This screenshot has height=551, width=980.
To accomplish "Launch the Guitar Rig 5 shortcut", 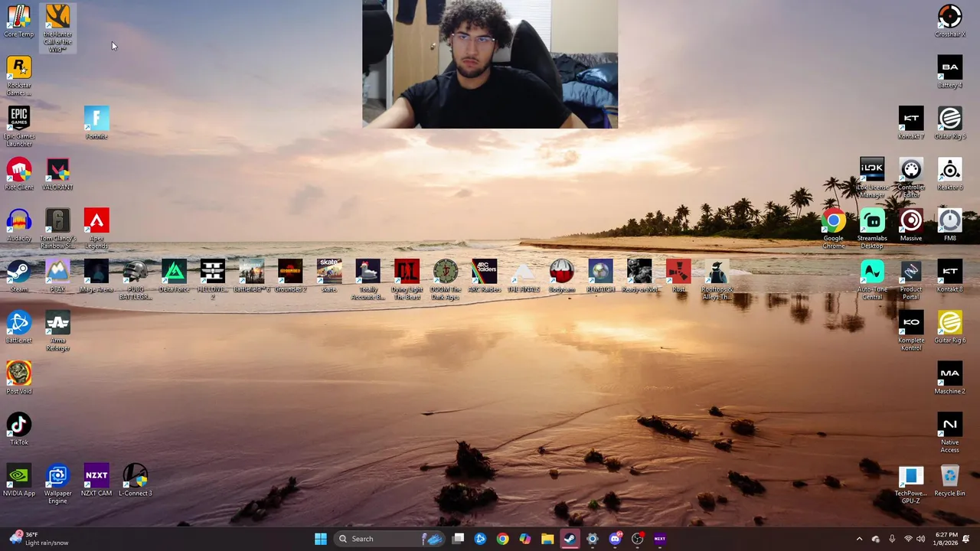I will click(949, 123).
